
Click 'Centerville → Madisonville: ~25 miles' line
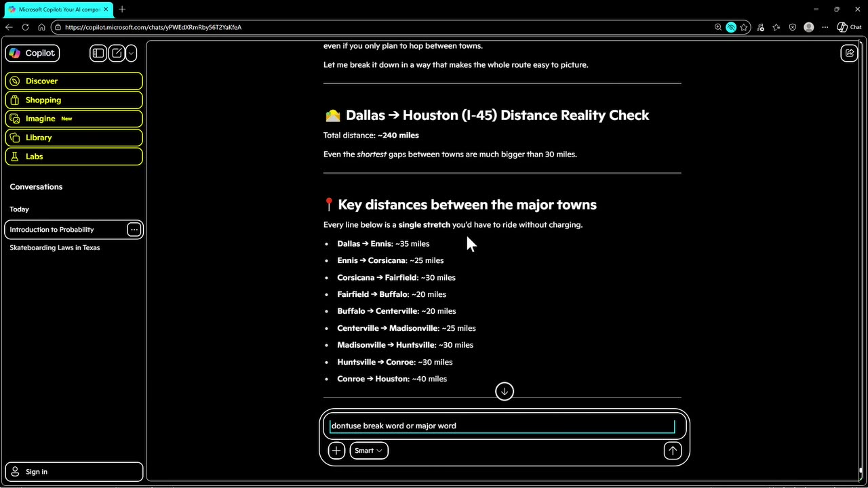click(406, 328)
